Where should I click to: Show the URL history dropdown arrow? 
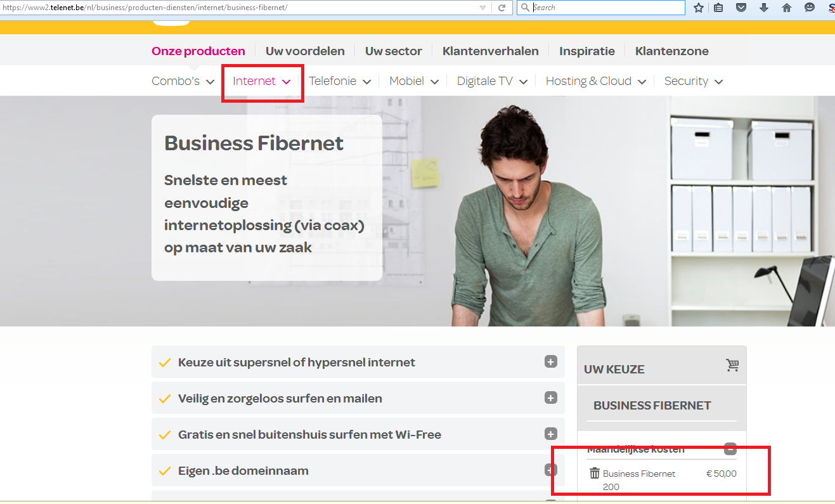(x=482, y=8)
